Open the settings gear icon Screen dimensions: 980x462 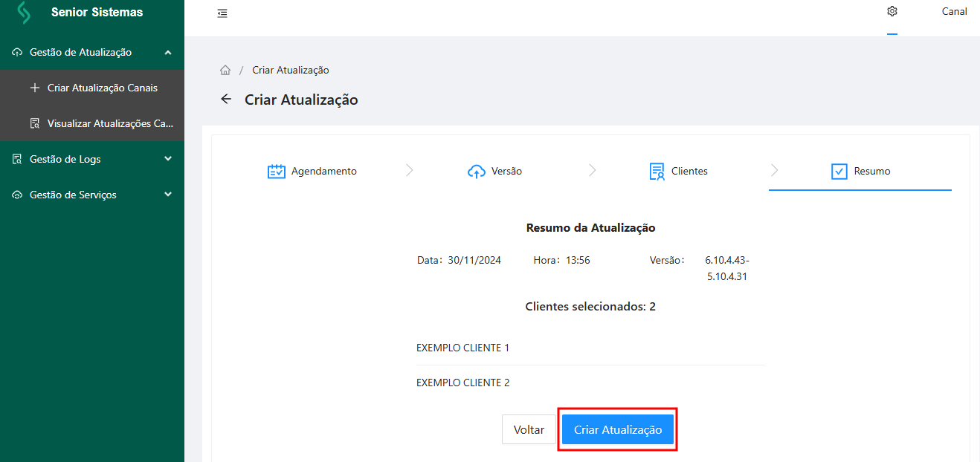pos(892,11)
